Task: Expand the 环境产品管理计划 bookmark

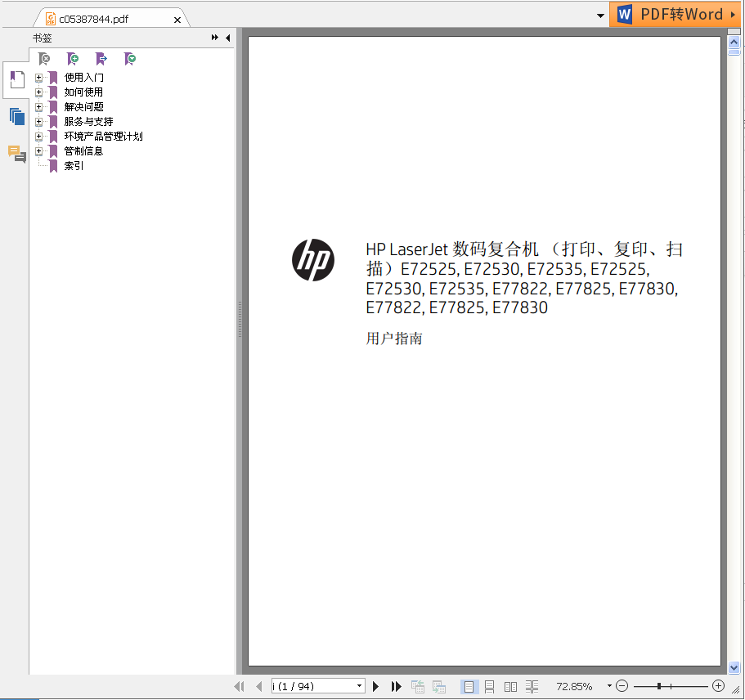Action: point(39,137)
